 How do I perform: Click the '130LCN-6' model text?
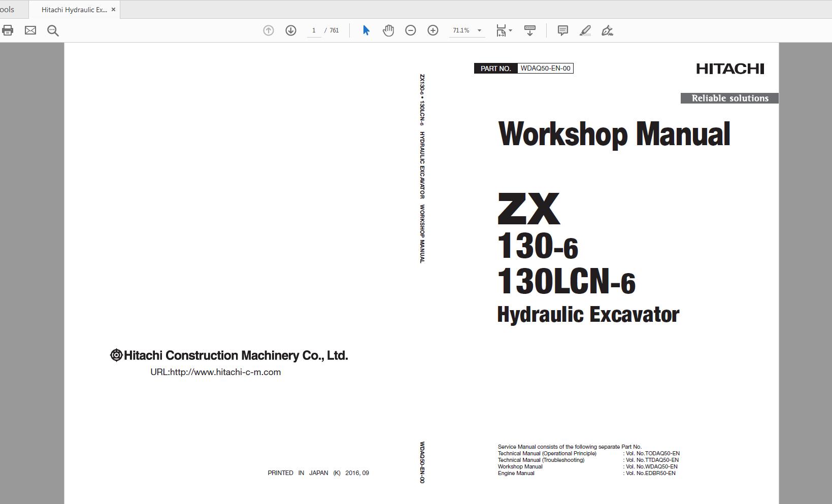(x=567, y=281)
